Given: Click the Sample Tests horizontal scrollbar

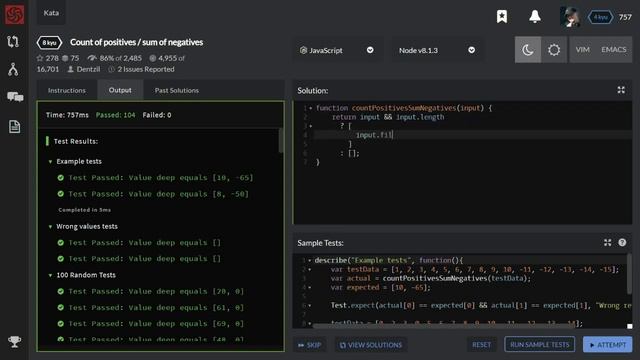Looking at the screenshot, I should tap(443, 326).
